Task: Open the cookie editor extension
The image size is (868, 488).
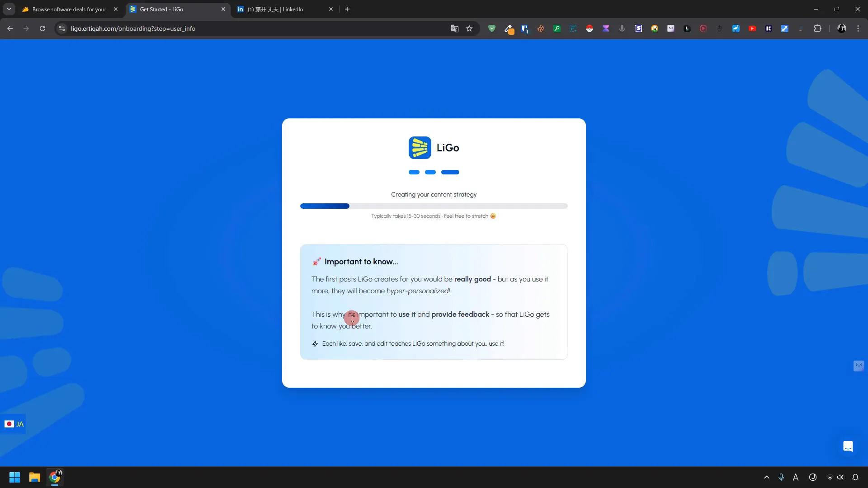Action: click(x=541, y=28)
